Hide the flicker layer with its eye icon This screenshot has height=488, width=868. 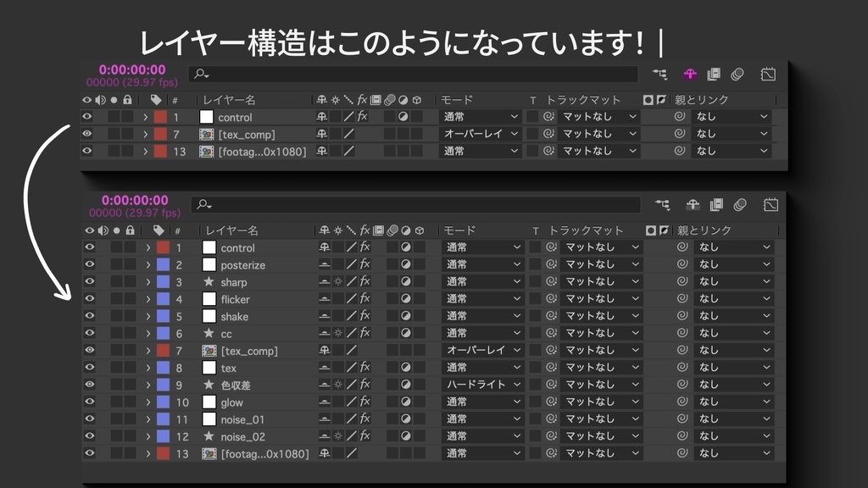[x=87, y=298]
